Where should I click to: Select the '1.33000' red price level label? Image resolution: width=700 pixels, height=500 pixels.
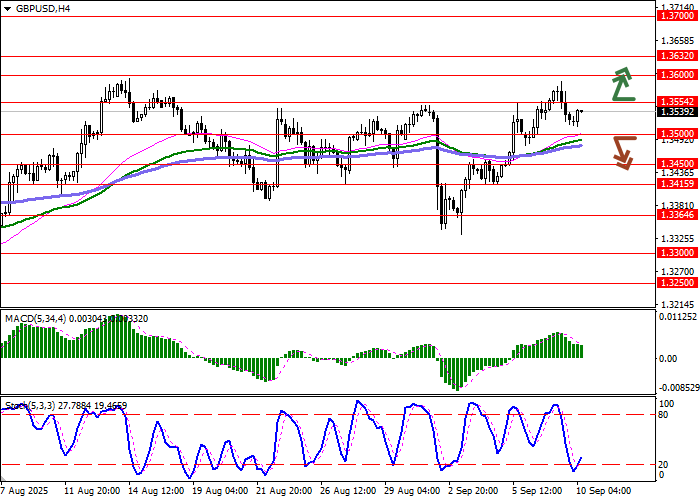coord(677,253)
